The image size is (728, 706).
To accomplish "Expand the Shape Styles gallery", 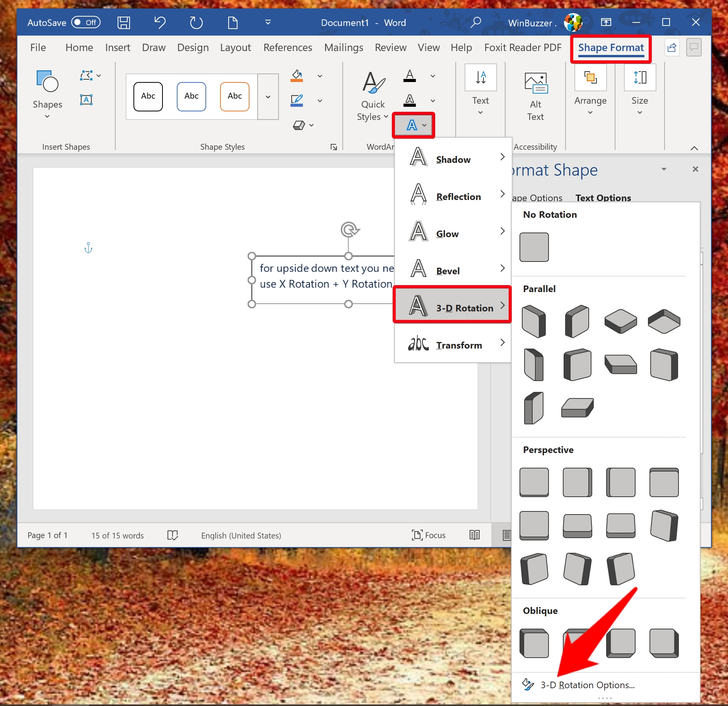I will pyautogui.click(x=268, y=97).
